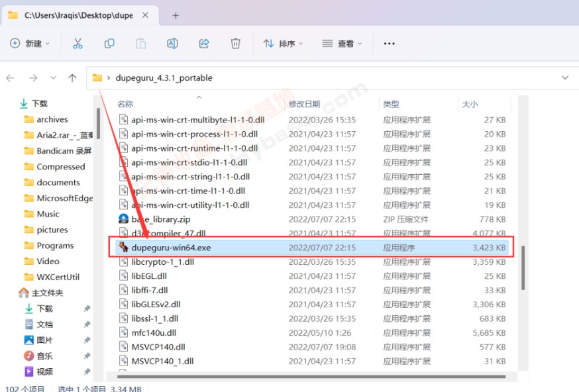Open Music folder in sidebar

[41, 214]
